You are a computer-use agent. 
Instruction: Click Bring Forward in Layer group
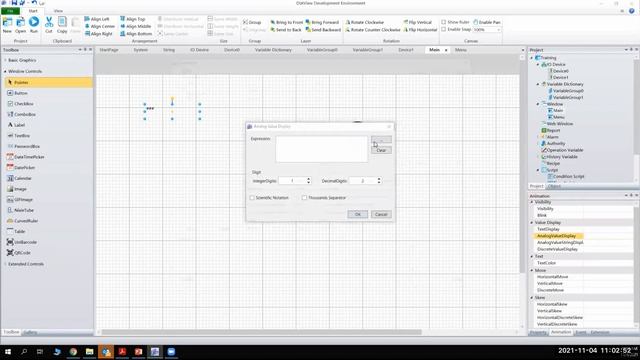[322, 22]
